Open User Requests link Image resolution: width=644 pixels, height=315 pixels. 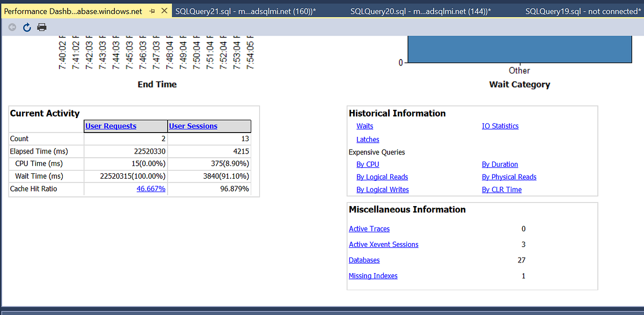(111, 126)
